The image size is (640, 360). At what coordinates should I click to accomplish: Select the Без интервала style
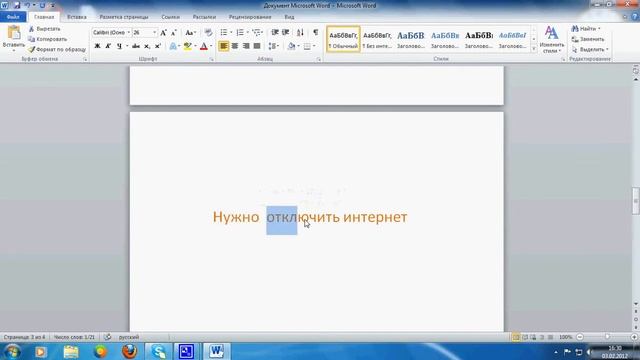coord(377,39)
